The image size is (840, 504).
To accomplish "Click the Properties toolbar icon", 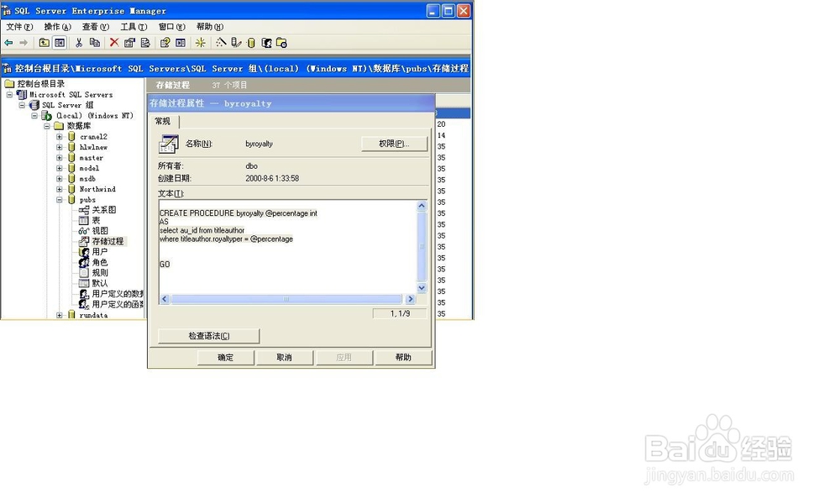I will [x=129, y=43].
